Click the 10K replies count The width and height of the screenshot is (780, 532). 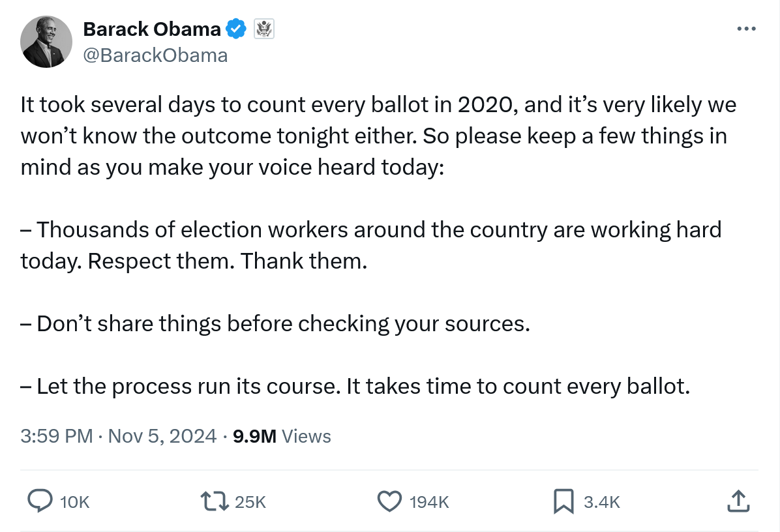(x=74, y=502)
